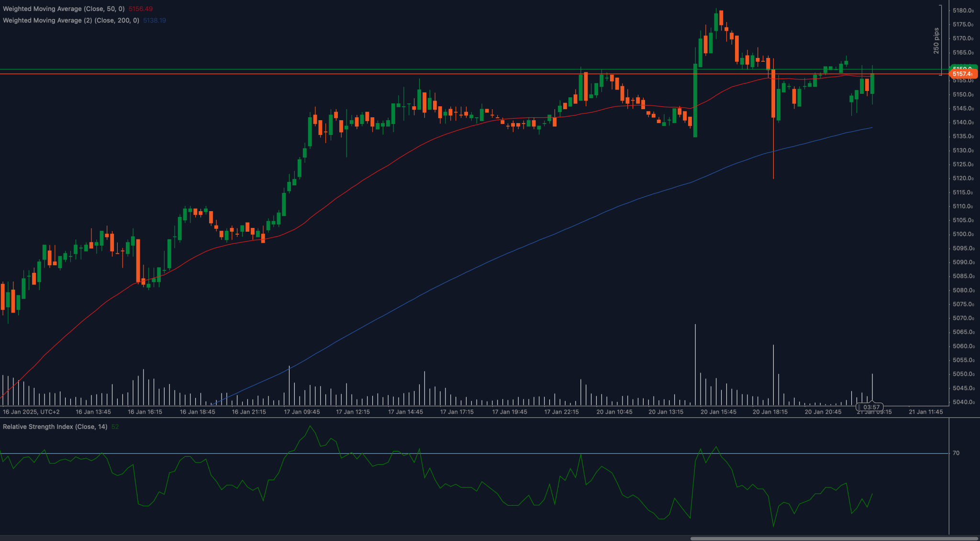Click the 17 Jan 09:45 time axis label

tap(302, 412)
